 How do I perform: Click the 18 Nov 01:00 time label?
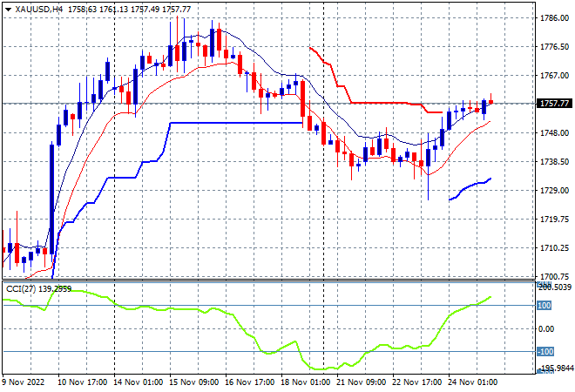(x=306, y=382)
